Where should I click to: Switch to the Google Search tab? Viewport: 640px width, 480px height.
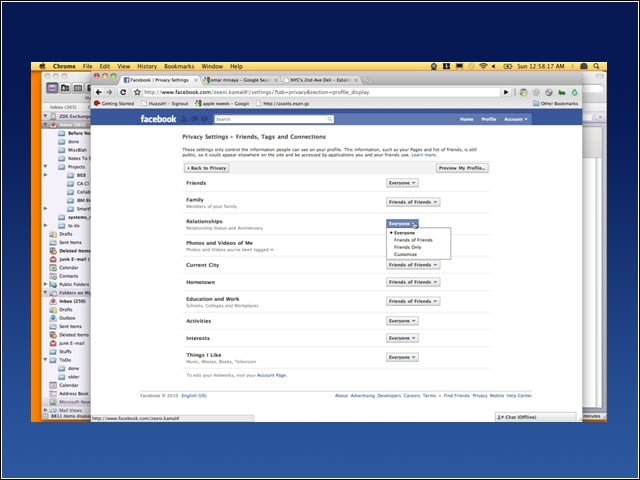[x=241, y=80]
